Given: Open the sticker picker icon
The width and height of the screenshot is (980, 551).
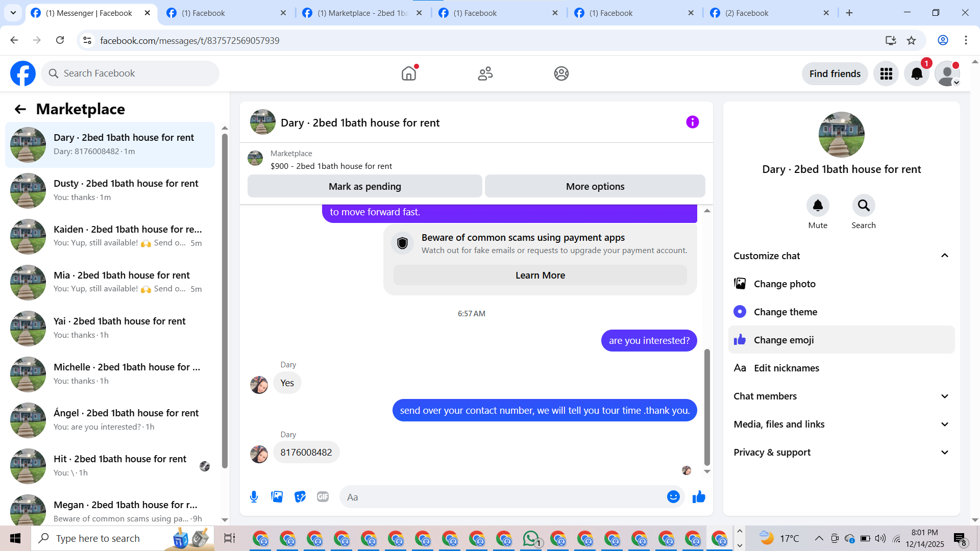Looking at the screenshot, I should pos(300,497).
